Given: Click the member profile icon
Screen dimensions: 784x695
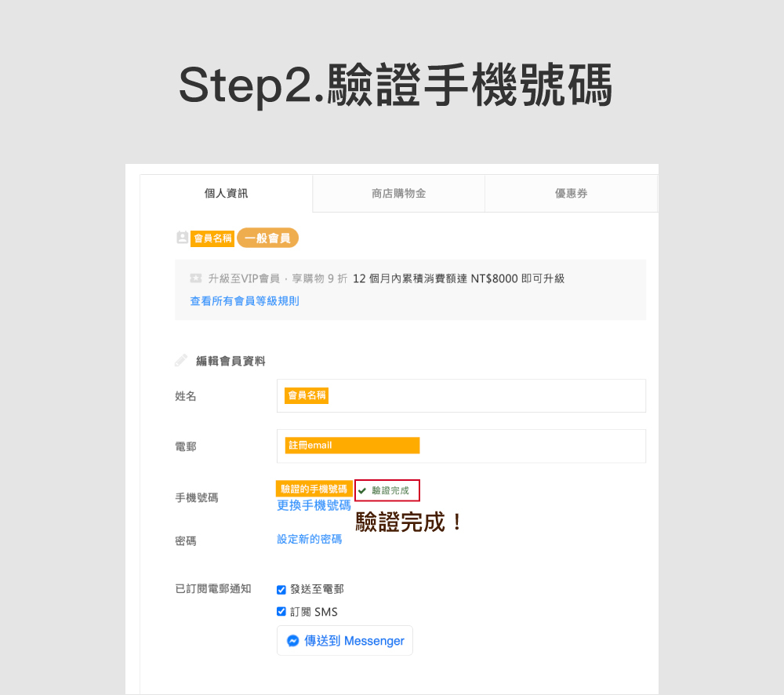Looking at the screenshot, I should click(182, 238).
